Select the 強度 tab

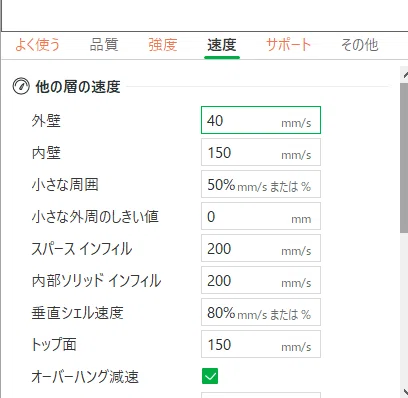[x=163, y=45]
